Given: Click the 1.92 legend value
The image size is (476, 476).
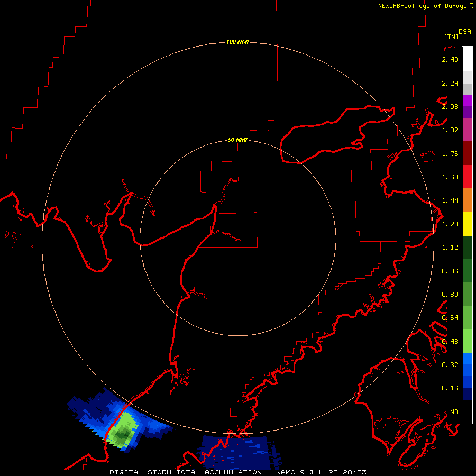Looking at the screenshot, I should [x=450, y=130].
